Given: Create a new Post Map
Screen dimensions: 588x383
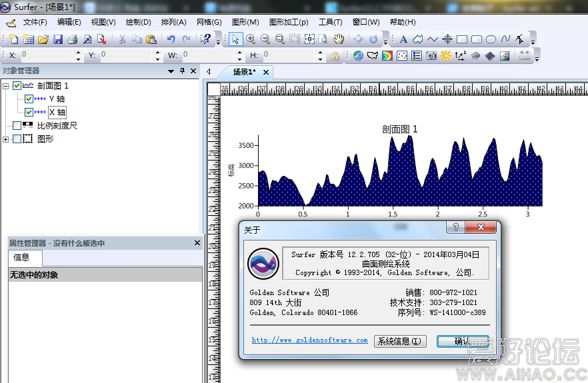Looking at the screenshot, I should pos(401,56).
